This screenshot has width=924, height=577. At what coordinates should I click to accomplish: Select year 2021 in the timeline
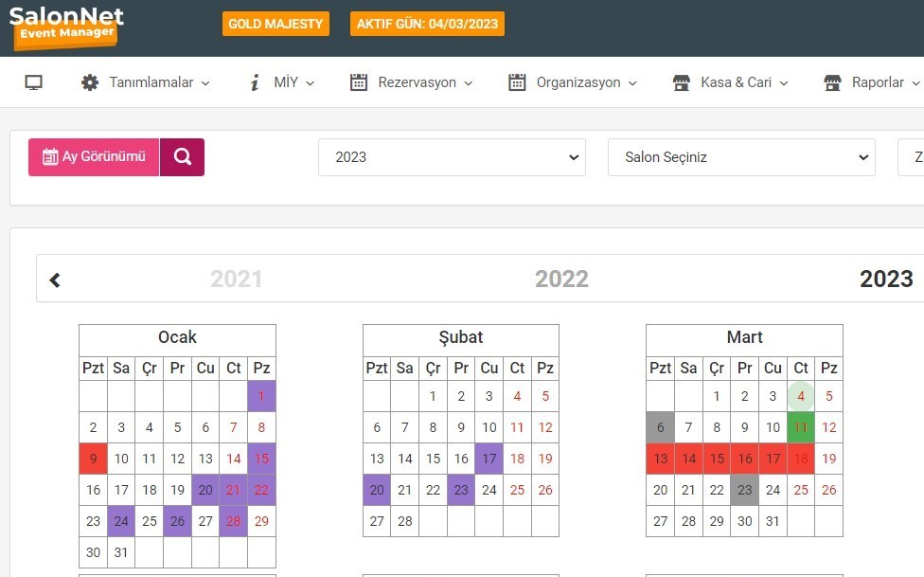pos(236,279)
